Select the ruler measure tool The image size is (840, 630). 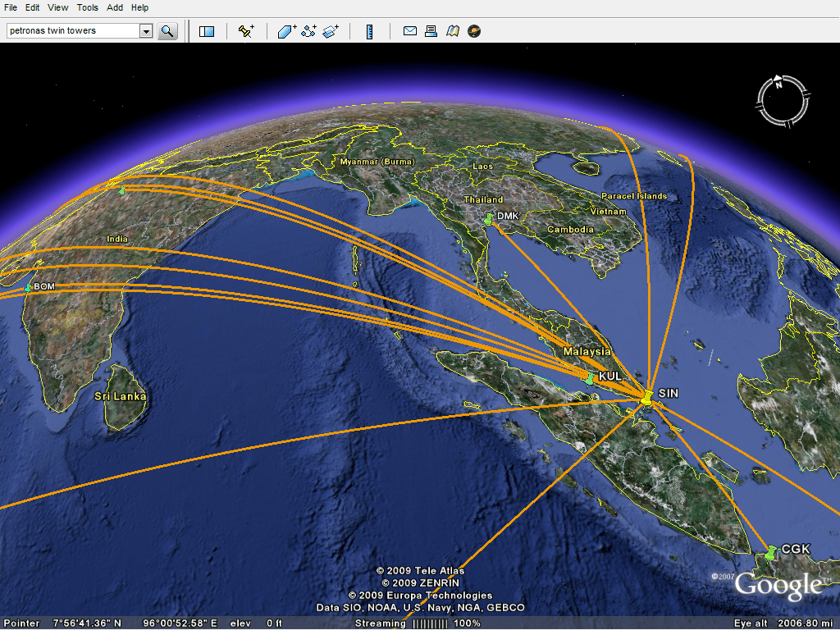click(x=369, y=32)
